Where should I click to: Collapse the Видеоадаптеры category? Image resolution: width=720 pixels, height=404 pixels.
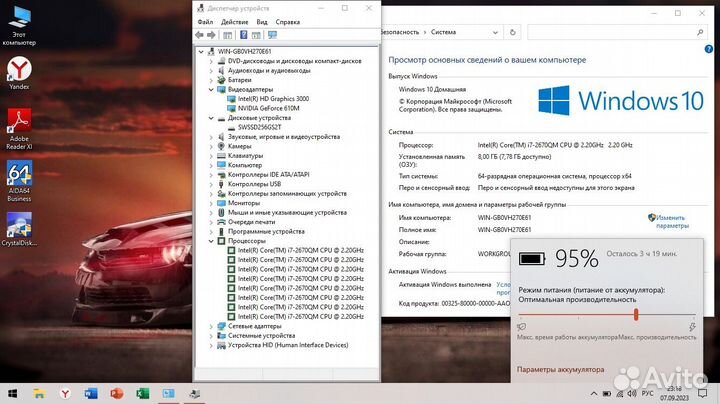[x=211, y=90]
